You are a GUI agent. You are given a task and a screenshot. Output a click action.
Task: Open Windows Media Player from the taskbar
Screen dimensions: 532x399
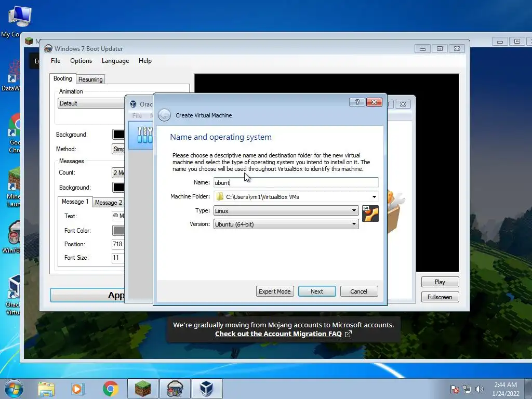[77, 389]
